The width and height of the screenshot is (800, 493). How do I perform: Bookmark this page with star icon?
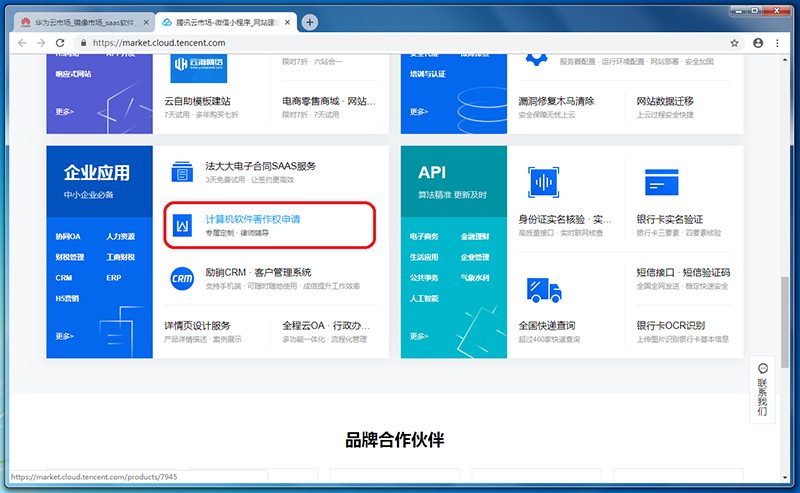pyautogui.click(x=734, y=43)
